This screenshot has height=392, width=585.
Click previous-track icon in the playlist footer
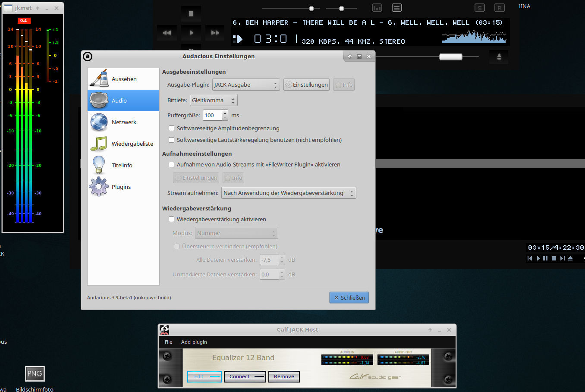[x=530, y=258]
